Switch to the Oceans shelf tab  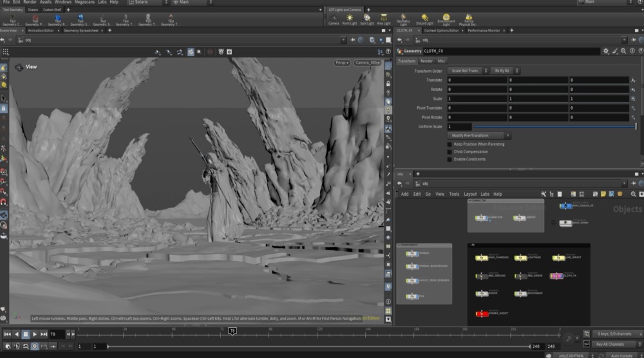coord(33,10)
